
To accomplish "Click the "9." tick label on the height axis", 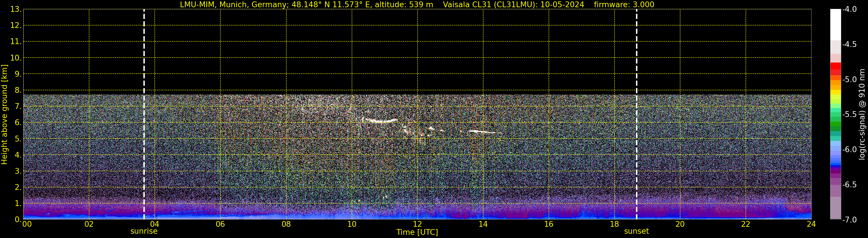I will (18, 74).
